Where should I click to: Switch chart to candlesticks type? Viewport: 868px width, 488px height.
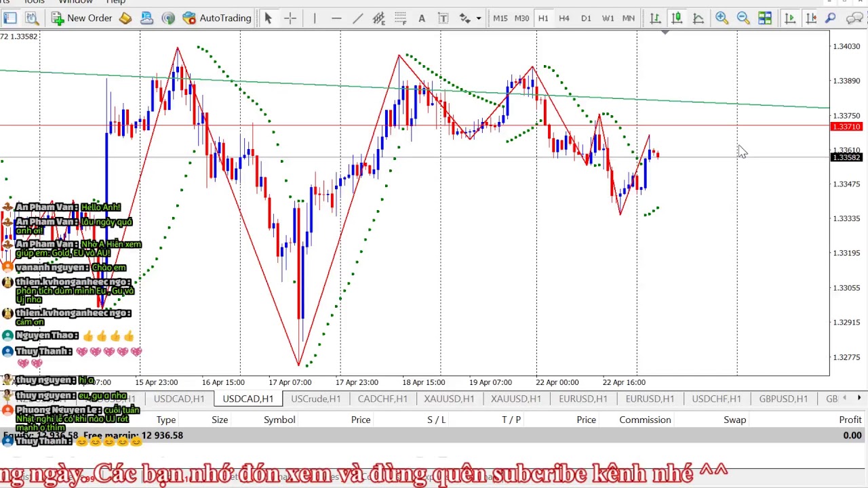click(677, 18)
